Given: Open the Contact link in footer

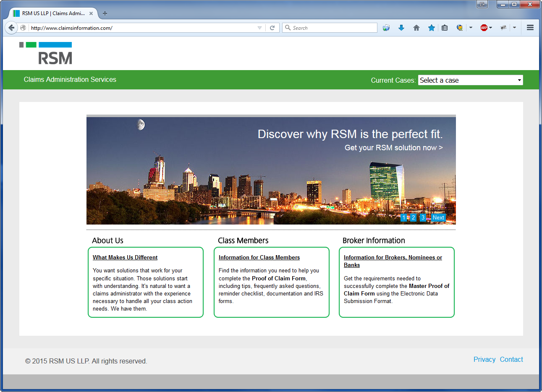Looking at the screenshot, I should pyautogui.click(x=511, y=359).
